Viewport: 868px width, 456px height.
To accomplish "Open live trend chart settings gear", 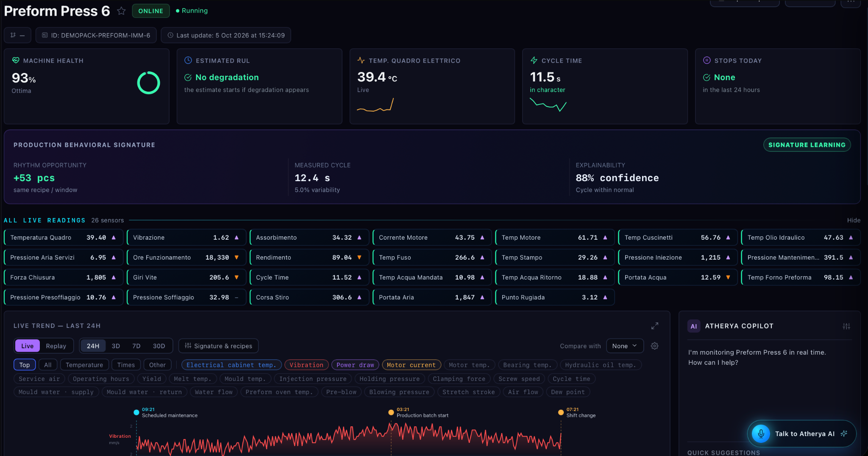I will (x=654, y=346).
